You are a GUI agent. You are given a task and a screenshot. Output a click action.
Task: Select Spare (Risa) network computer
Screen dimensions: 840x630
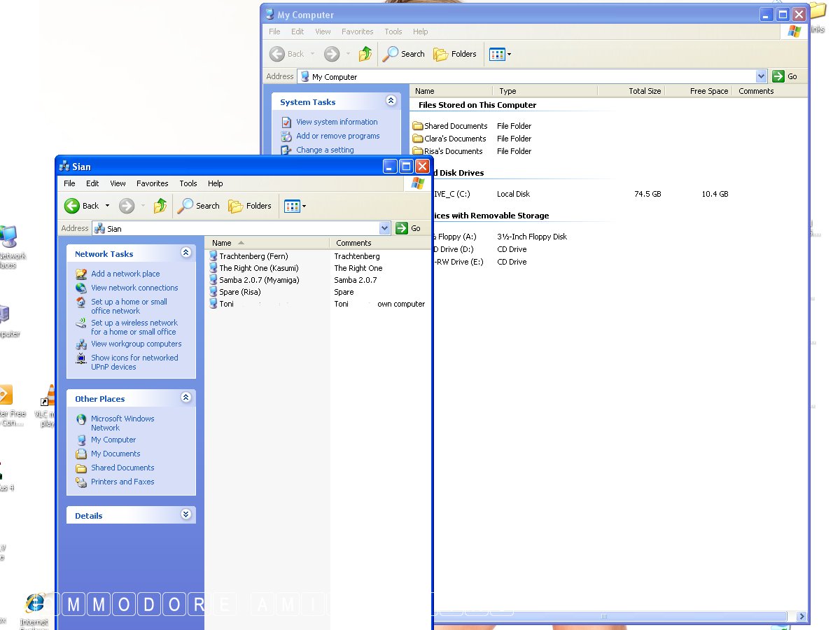pos(239,292)
